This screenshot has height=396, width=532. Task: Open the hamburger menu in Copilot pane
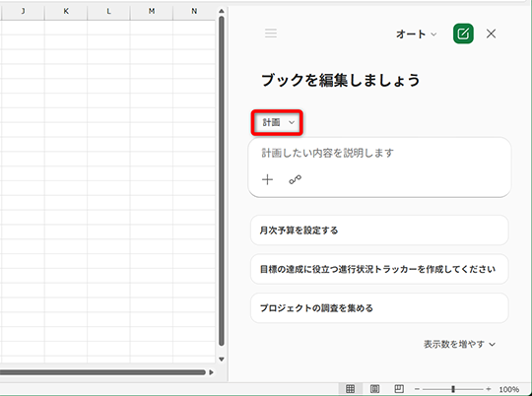coord(271,33)
